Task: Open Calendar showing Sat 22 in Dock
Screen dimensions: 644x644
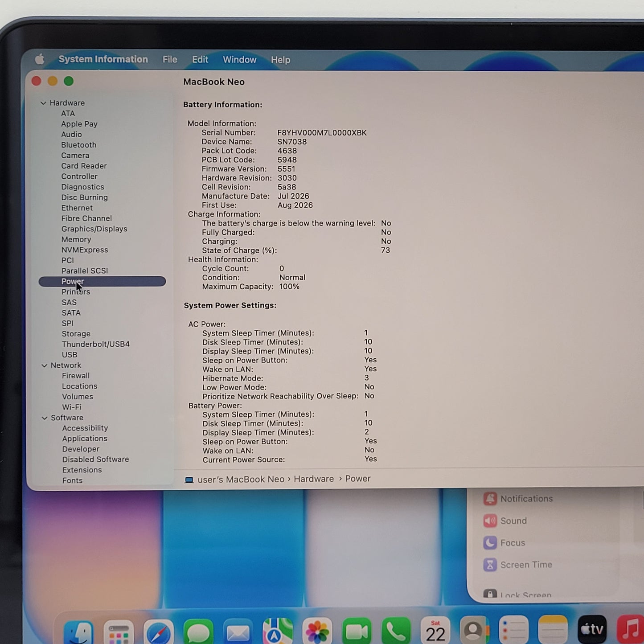Action: click(x=435, y=630)
